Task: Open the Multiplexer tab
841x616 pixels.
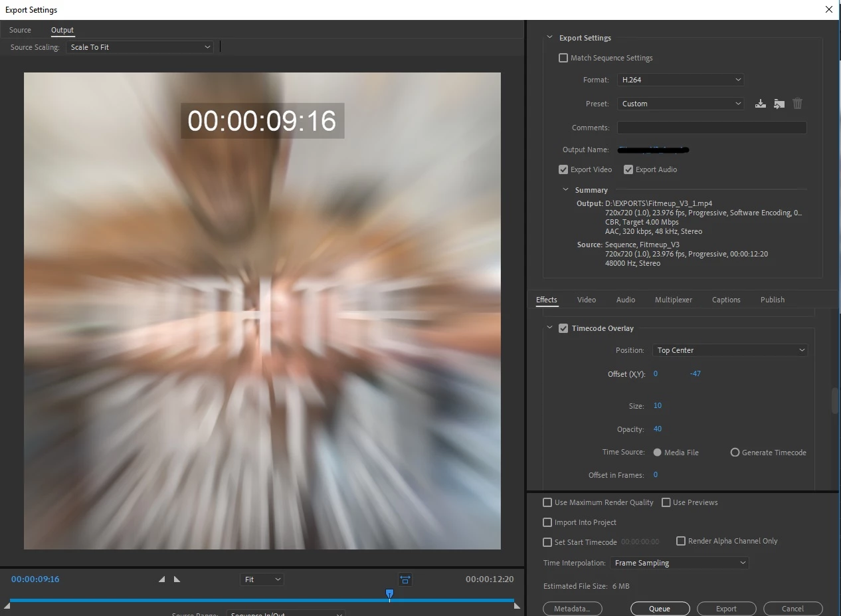Action: 674,300
